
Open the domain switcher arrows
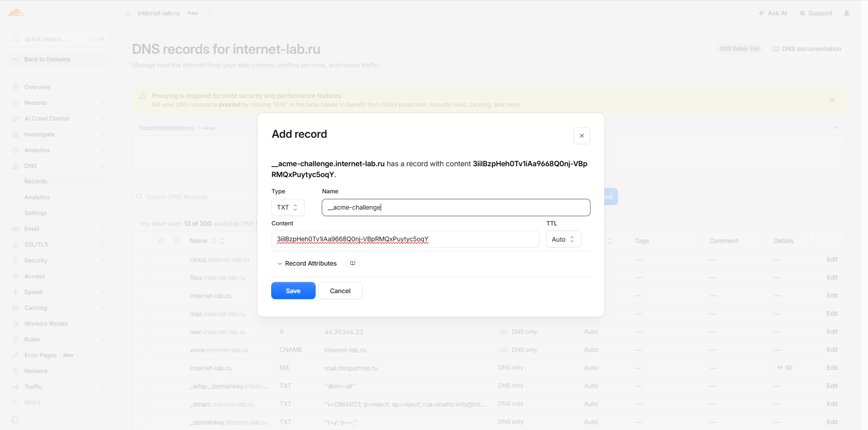click(x=209, y=13)
